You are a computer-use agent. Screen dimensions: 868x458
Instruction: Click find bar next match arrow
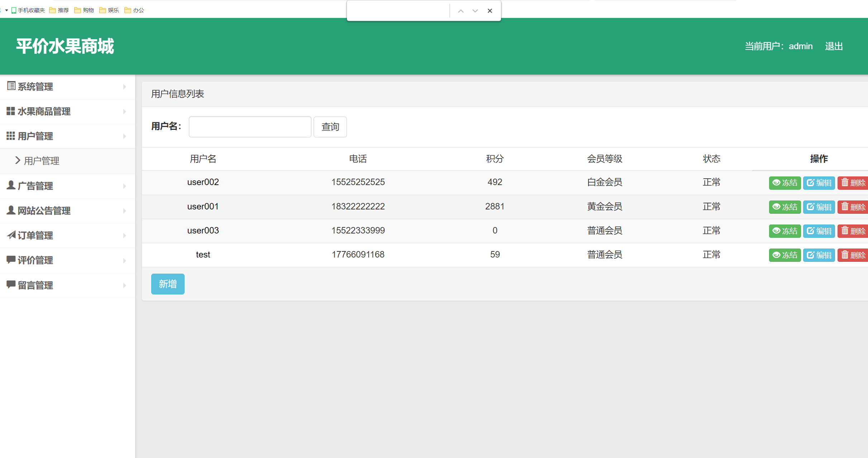pyautogui.click(x=475, y=11)
